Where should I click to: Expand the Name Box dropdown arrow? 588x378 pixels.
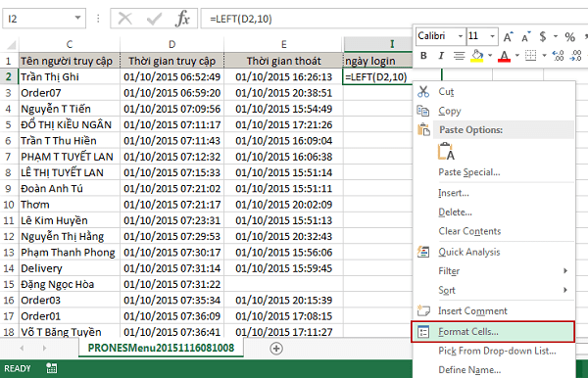click(77, 18)
